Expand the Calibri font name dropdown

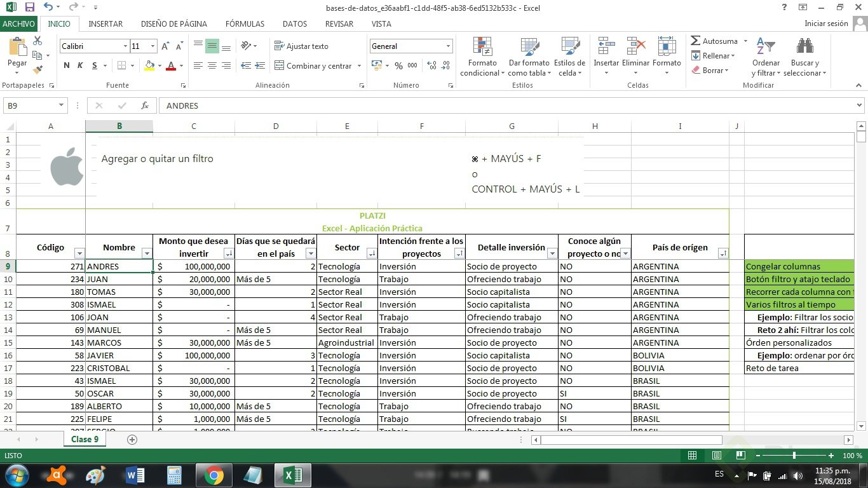pos(125,46)
